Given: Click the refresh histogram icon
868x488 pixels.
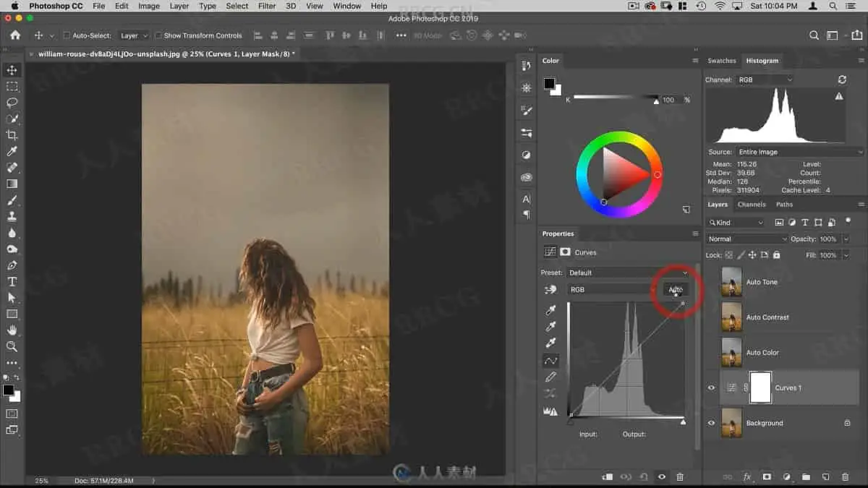Looking at the screenshot, I should [842, 80].
